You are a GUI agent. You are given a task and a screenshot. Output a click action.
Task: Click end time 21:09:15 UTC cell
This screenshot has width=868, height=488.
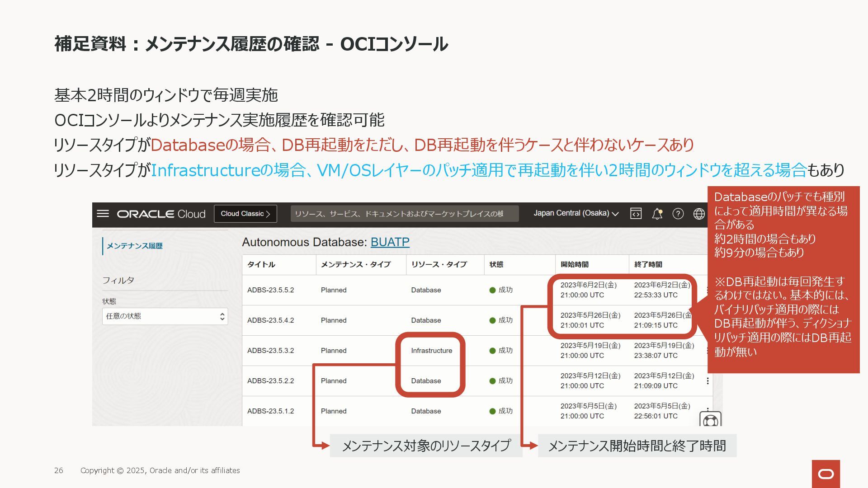(663, 320)
